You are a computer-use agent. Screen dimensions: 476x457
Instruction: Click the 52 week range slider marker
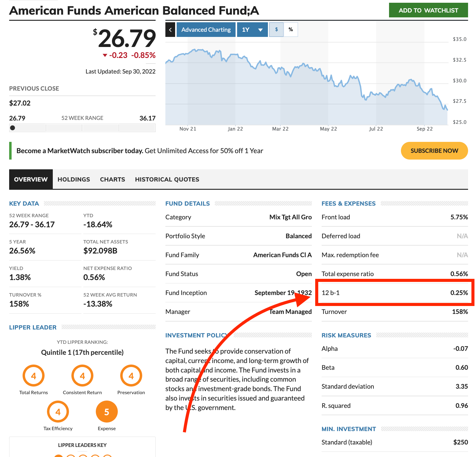13,128
